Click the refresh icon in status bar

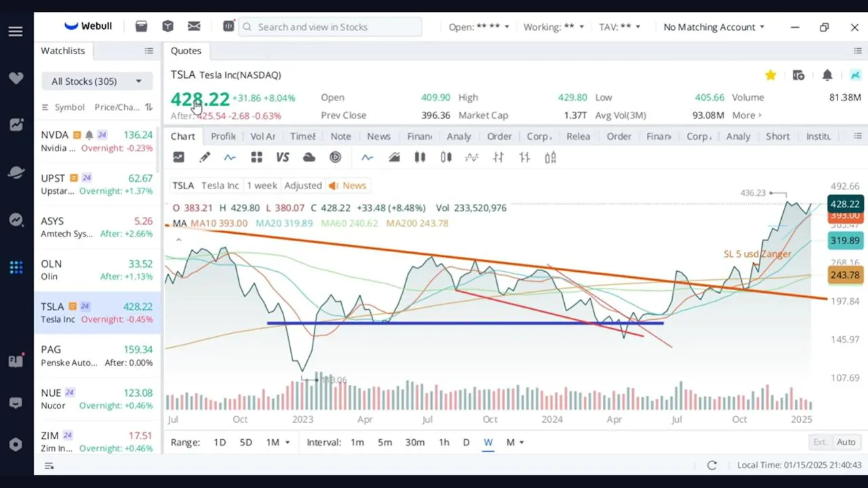click(x=712, y=465)
